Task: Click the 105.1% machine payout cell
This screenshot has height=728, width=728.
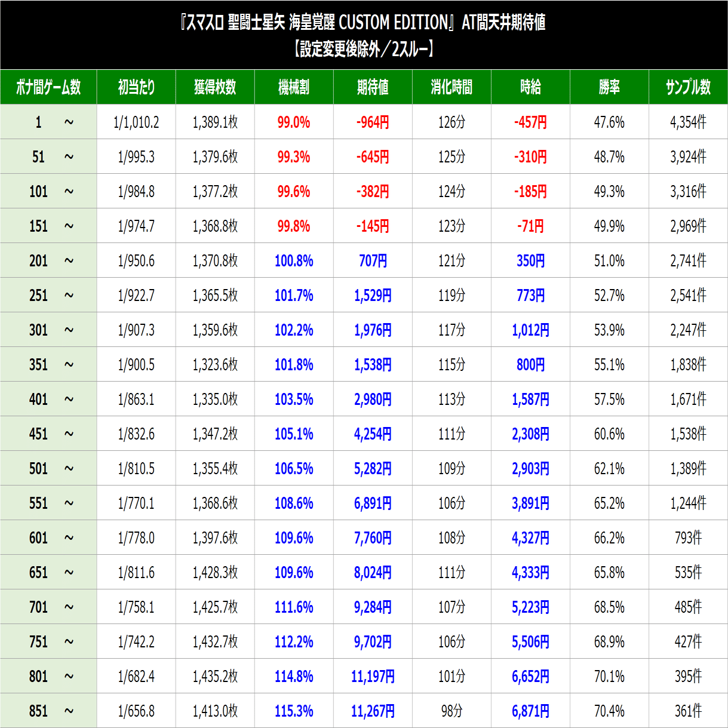Action: point(294,434)
